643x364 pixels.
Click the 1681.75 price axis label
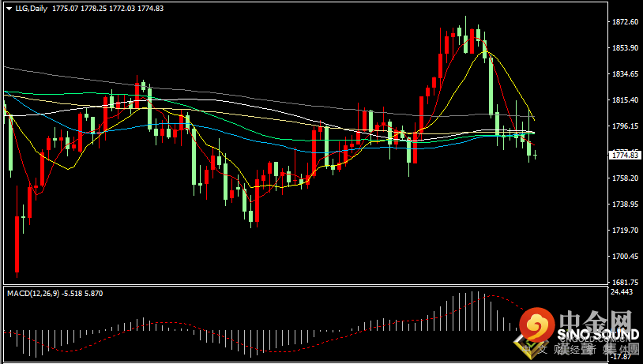(625, 283)
